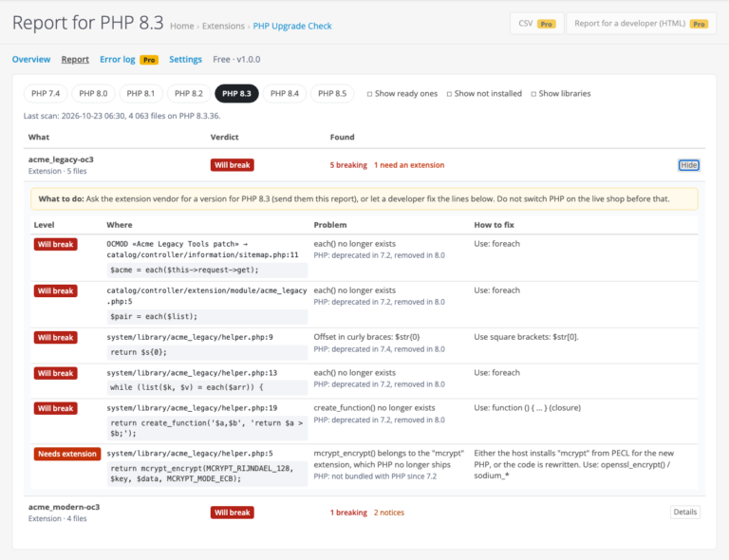Click the 'What to do' notice box
This screenshot has width=729, height=560.
[364, 199]
